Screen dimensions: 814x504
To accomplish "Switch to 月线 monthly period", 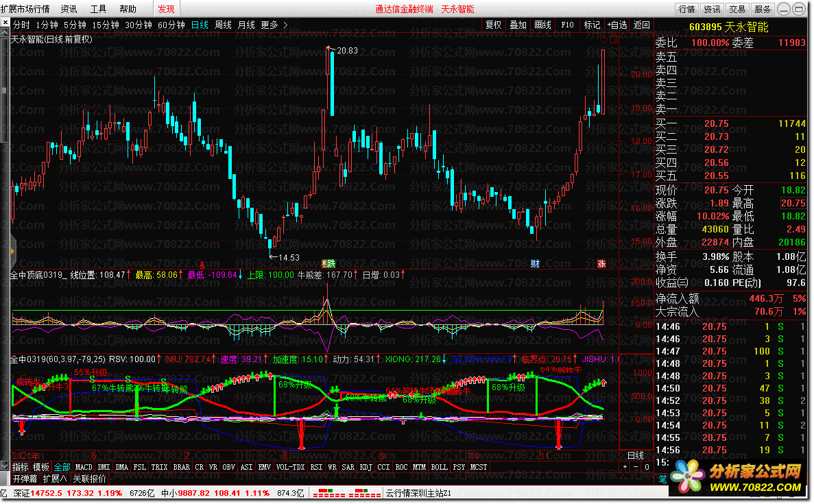I will (x=246, y=25).
